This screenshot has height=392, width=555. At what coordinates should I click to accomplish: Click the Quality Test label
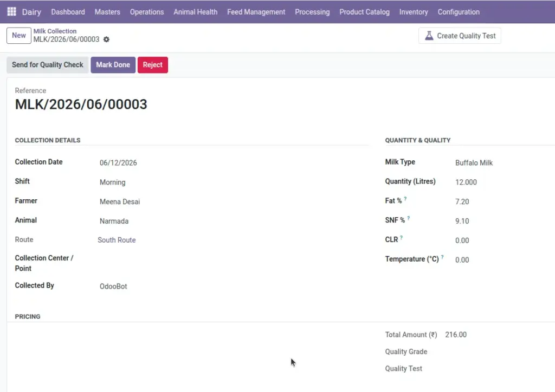point(403,369)
